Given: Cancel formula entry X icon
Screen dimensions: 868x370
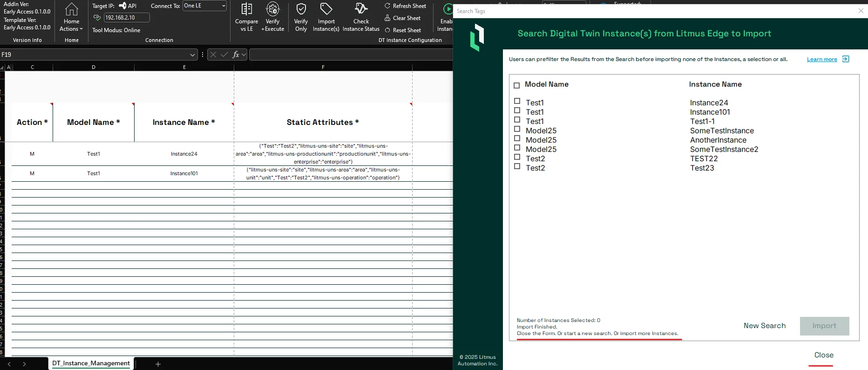Looking at the screenshot, I should tap(213, 55).
